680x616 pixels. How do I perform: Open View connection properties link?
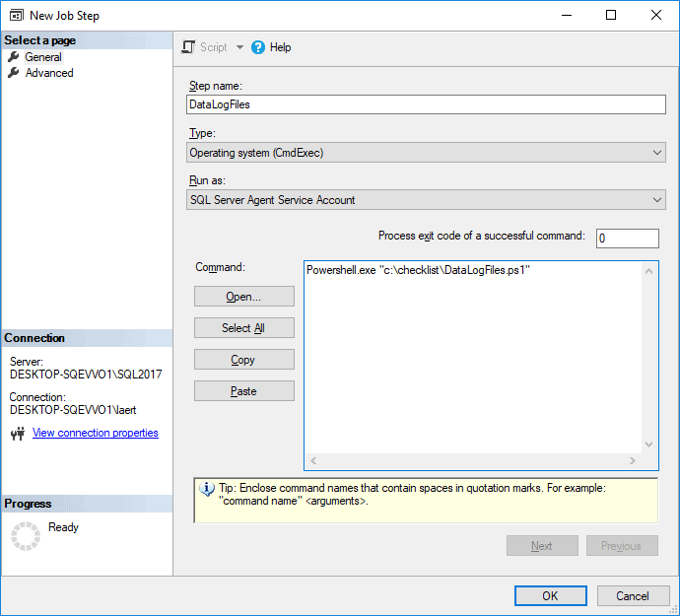96,433
